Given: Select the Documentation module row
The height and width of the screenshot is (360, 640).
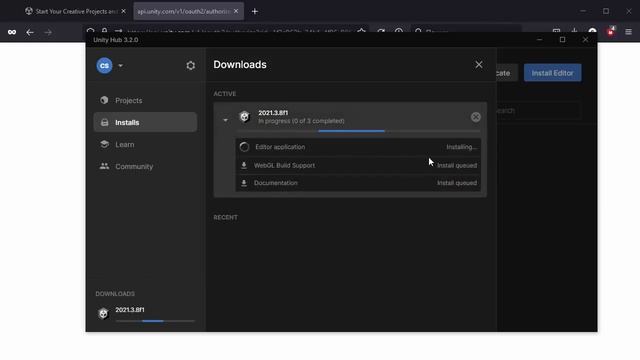Looking at the screenshot, I should 358,183.
